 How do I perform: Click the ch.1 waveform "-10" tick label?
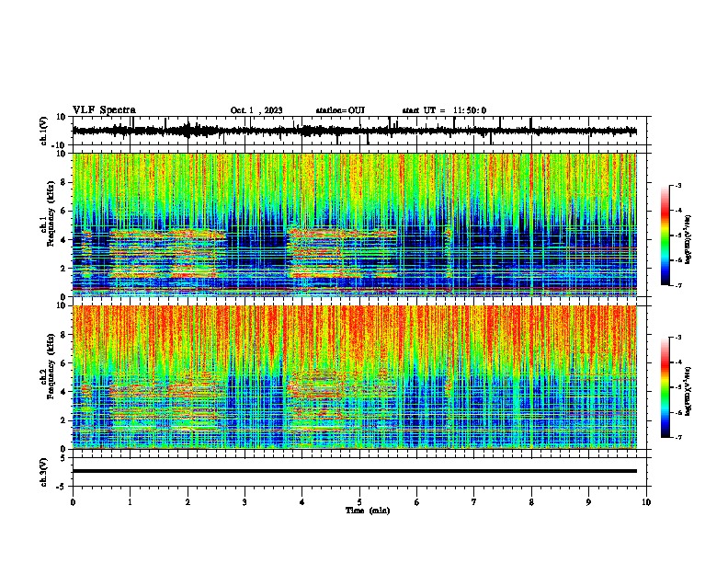tap(60, 145)
